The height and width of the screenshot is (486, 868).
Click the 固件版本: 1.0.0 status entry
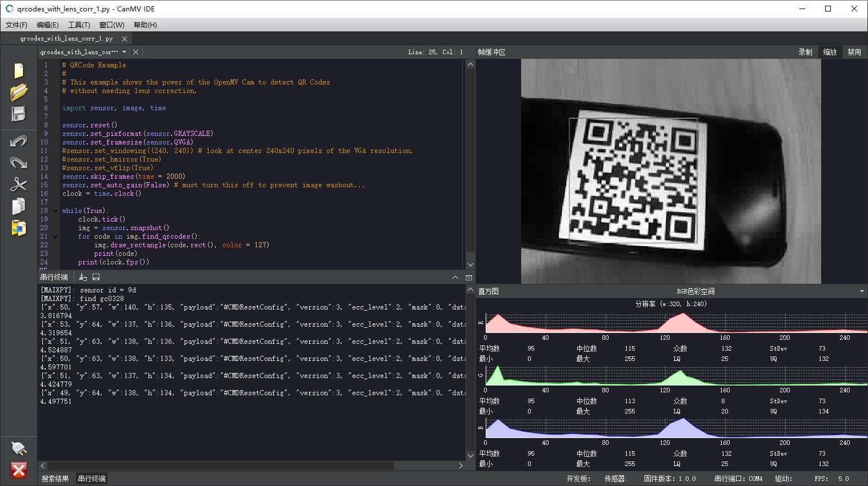coord(670,479)
